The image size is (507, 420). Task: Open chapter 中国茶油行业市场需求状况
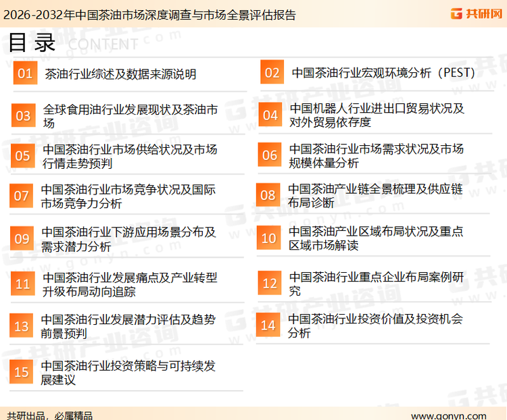tap(376, 155)
